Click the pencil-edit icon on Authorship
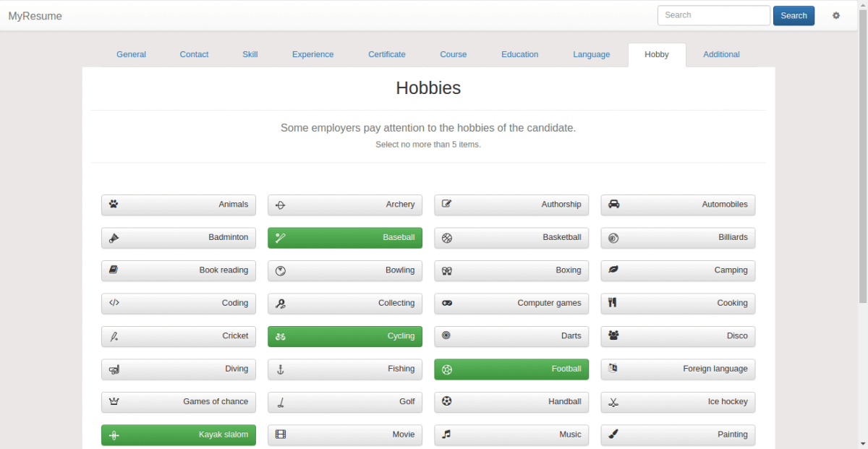 (x=446, y=204)
